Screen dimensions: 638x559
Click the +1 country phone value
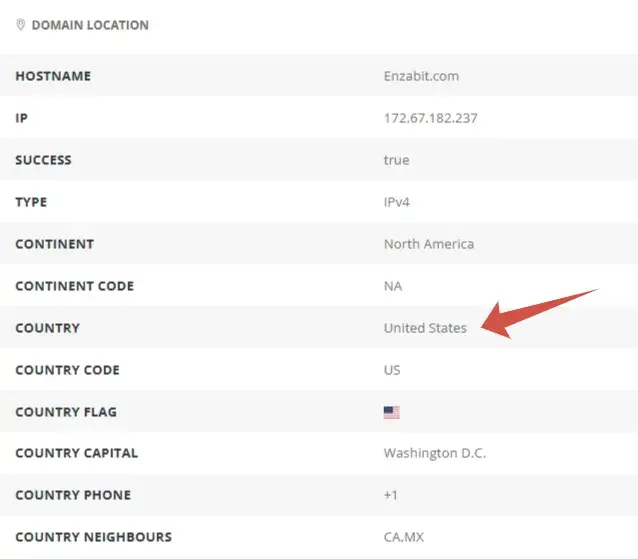tap(391, 495)
